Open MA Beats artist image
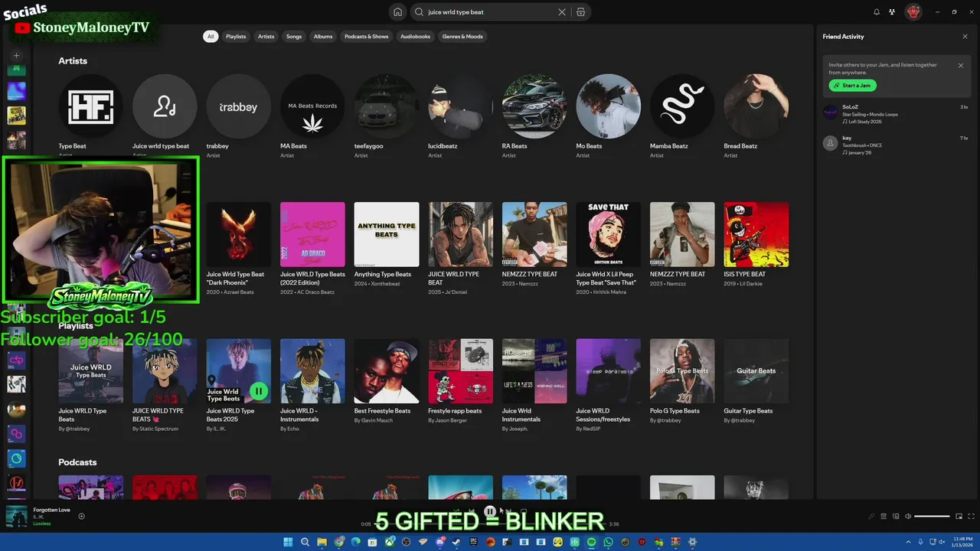Screen dimensions: 980x551 [312, 106]
